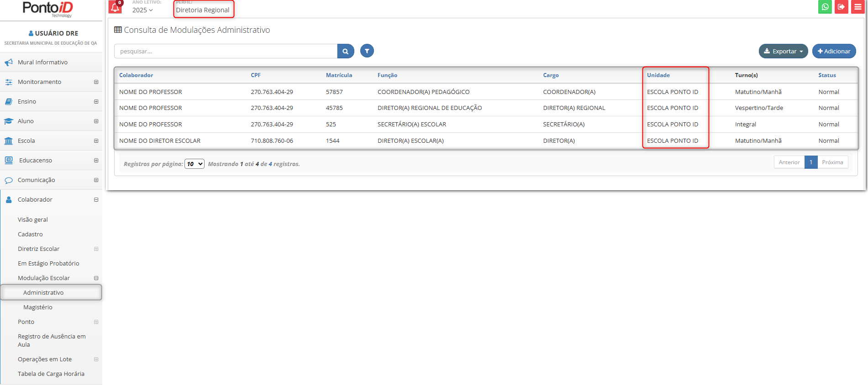Click COORDENADOR(A) PEDAGÓGICO function cell
This screenshot has width=868, height=385.
click(x=423, y=92)
